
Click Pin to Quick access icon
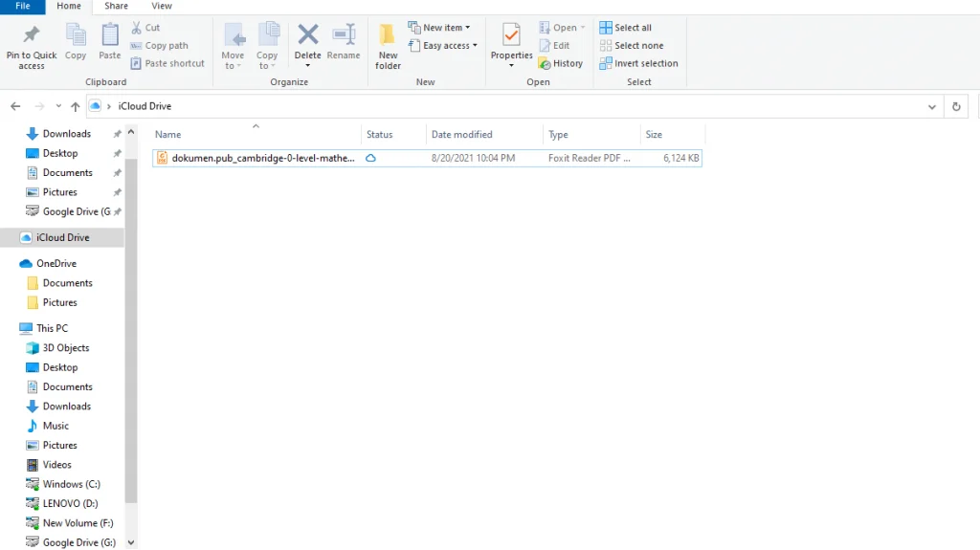32,34
